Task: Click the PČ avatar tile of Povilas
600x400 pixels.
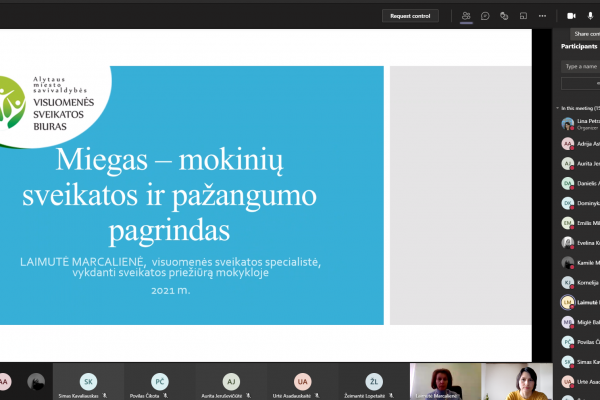Action: [160, 382]
